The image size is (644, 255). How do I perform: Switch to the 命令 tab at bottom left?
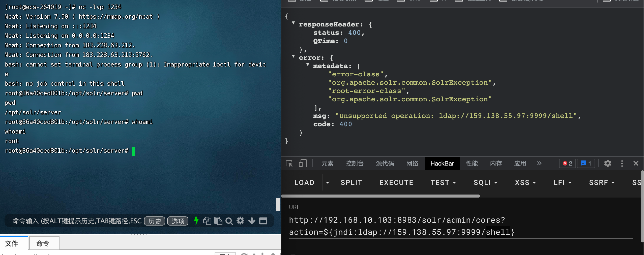pos(44,243)
